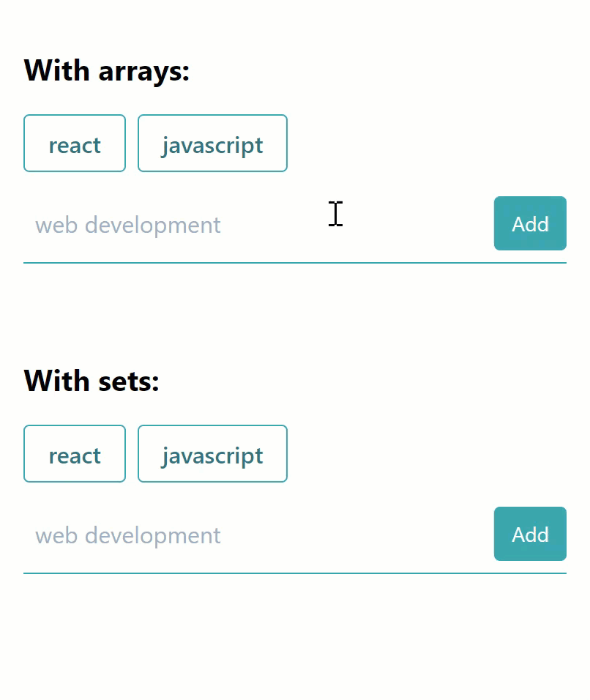The height and width of the screenshot is (700, 590).
Task: Click "web development" placeholder text in arrays input
Action: coord(128,225)
